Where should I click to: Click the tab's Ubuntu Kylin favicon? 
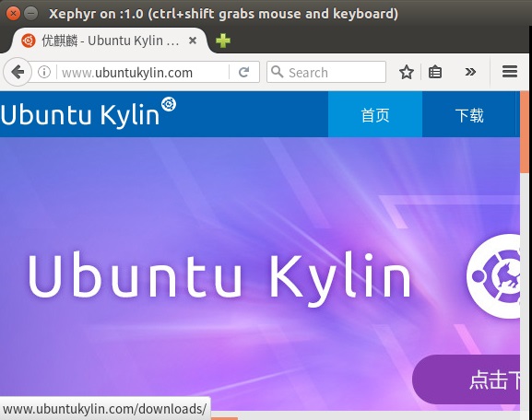[29, 41]
